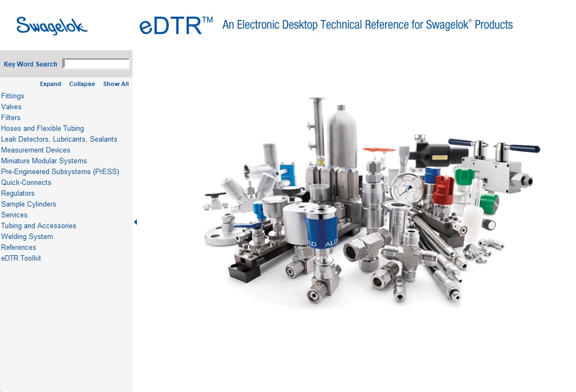Click the Collapse link

[82, 84]
